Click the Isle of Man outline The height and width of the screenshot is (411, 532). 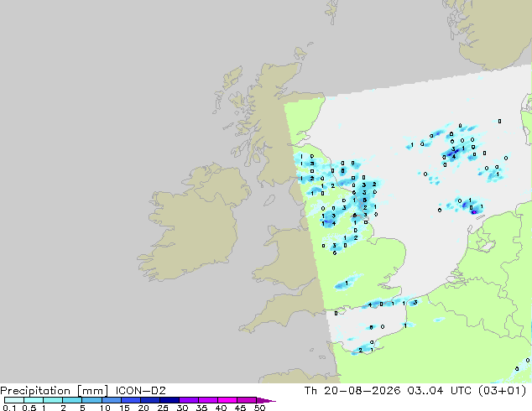[x=269, y=200]
